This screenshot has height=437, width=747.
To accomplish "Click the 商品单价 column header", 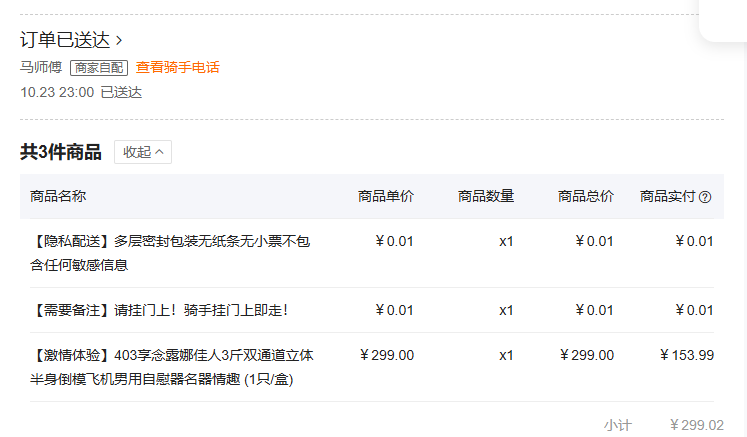I will click(385, 196).
